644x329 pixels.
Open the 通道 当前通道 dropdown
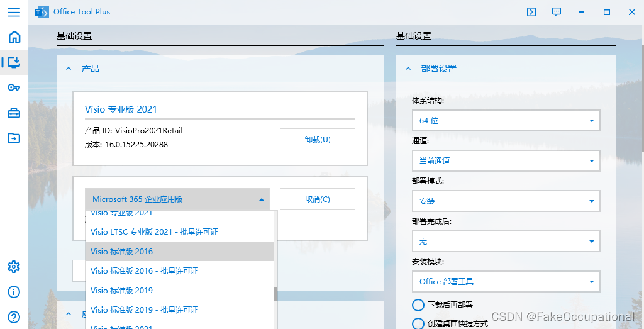(506, 160)
